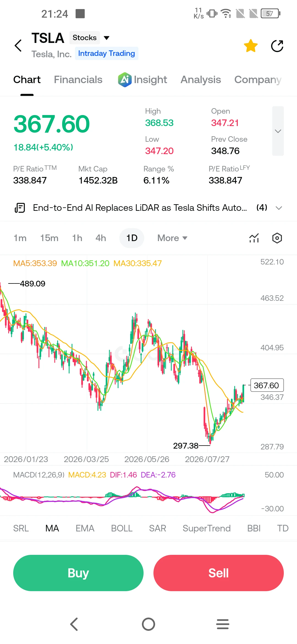Image resolution: width=297 pixels, height=644 pixels.
Task: Tap the Android back navigation button
Action: coord(74,624)
